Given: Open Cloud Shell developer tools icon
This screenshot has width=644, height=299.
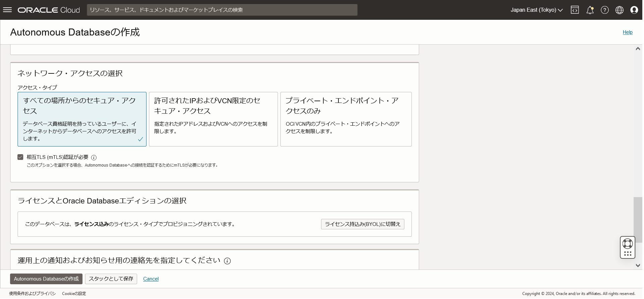Looking at the screenshot, I should (575, 10).
